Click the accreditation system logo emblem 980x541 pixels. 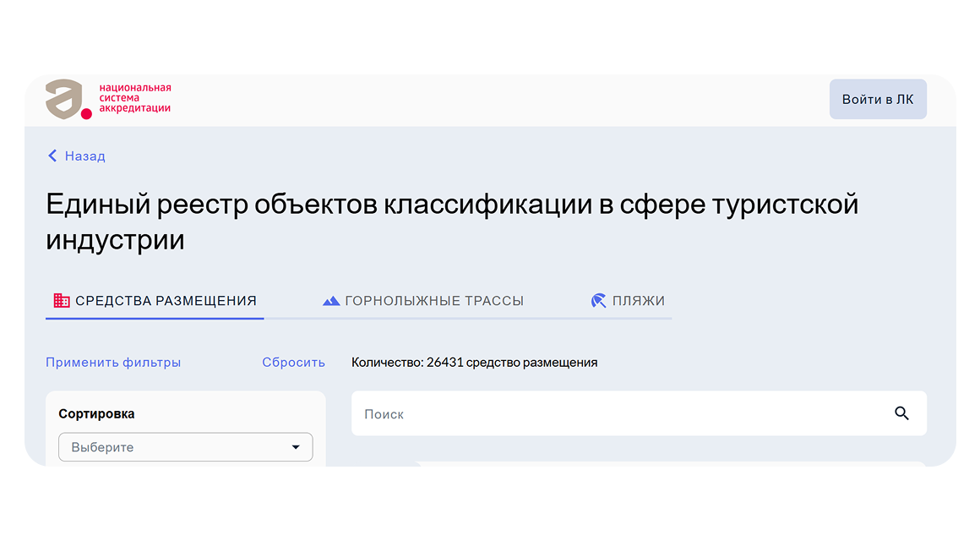pos(68,99)
